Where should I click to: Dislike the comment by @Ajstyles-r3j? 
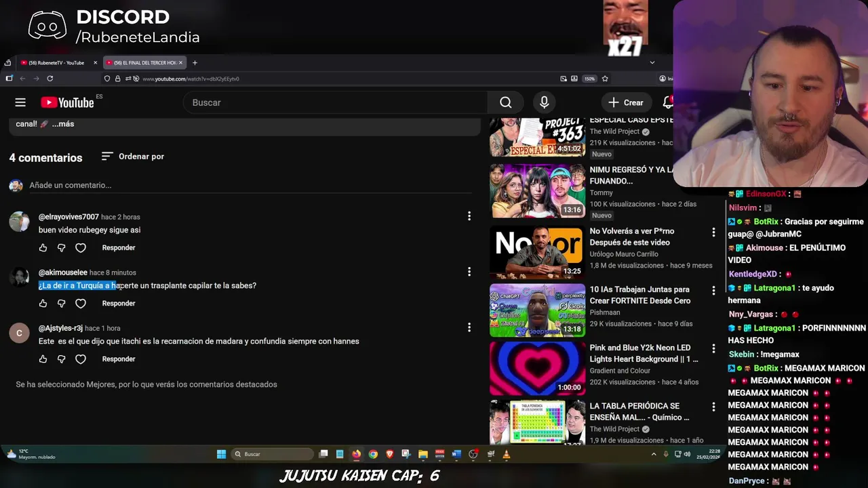[61, 359]
